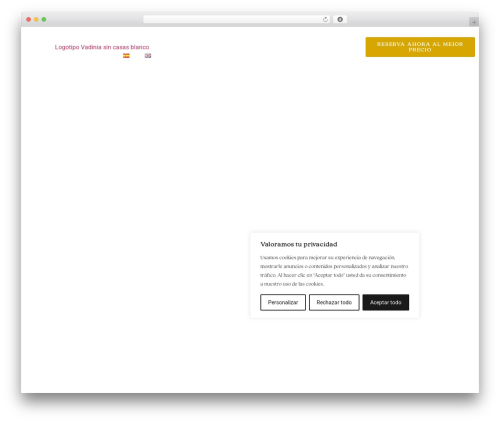Image resolution: width=500 pixels, height=423 pixels.
Task: Maximize the window with the green button
Action: pyautogui.click(x=44, y=19)
